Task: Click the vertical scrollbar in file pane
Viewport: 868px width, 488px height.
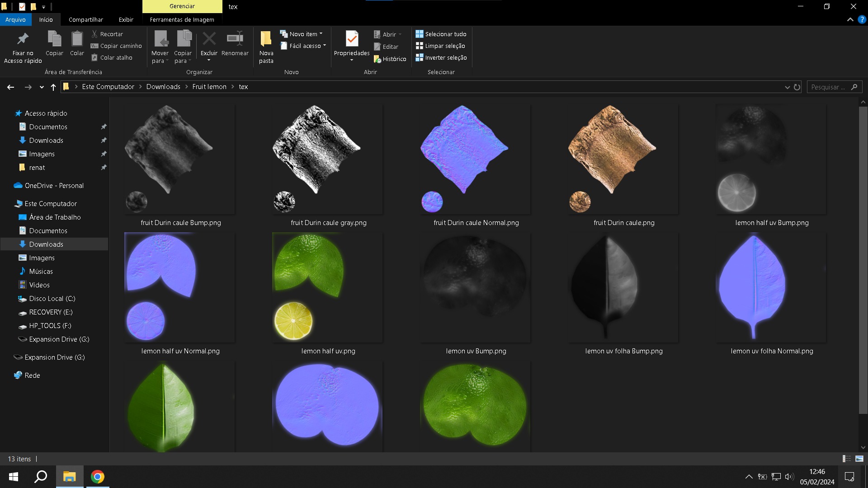Action: point(863,260)
